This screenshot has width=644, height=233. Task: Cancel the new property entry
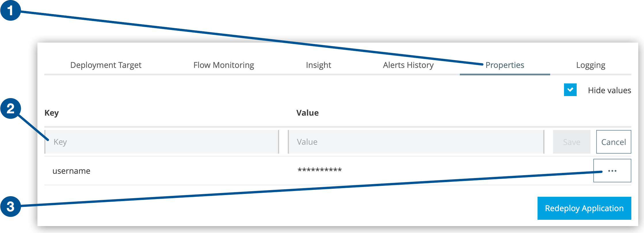(x=613, y=142)
